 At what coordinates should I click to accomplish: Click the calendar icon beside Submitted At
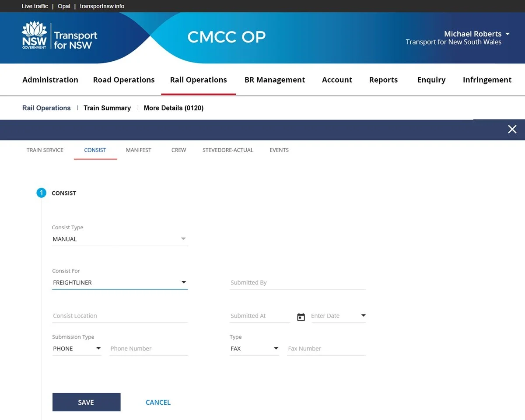301,317
